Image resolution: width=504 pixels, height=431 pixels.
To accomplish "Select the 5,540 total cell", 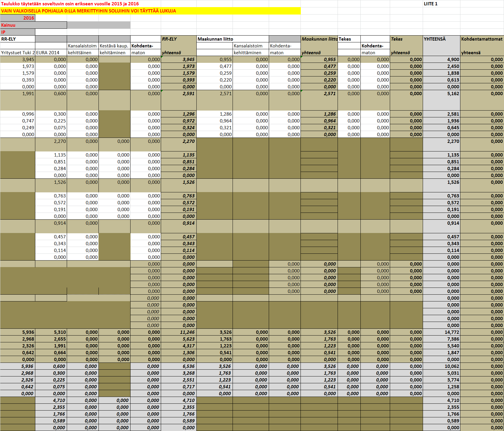I will (441, 346).
